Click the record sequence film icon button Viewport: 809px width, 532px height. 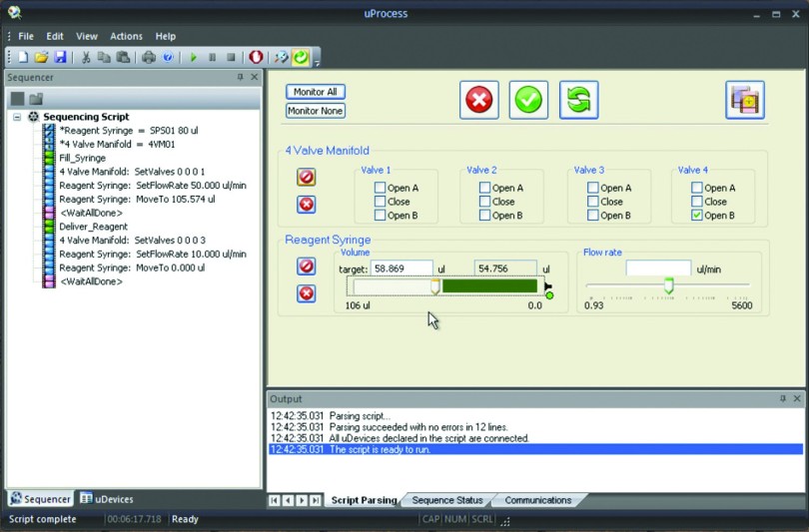click(745, 100)
